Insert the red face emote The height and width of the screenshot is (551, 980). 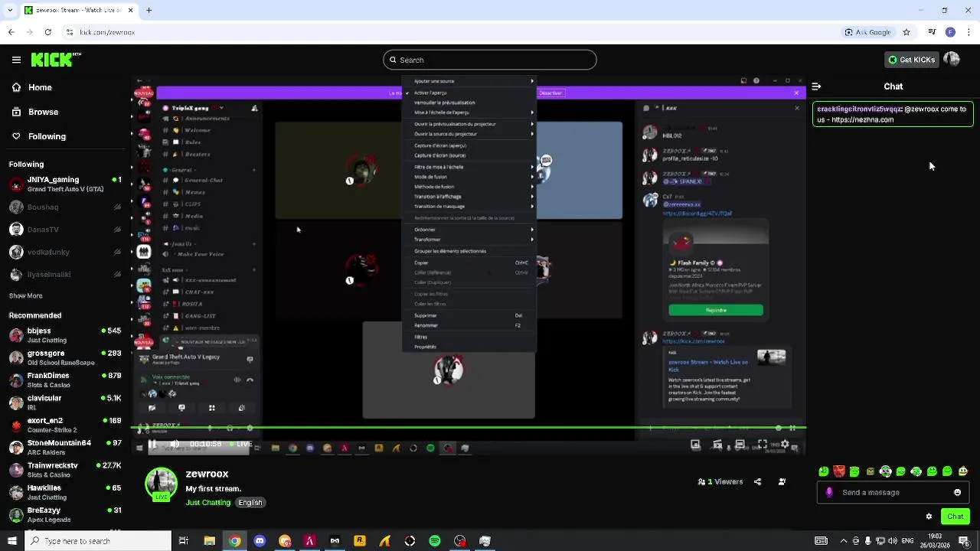coord(839,471)
